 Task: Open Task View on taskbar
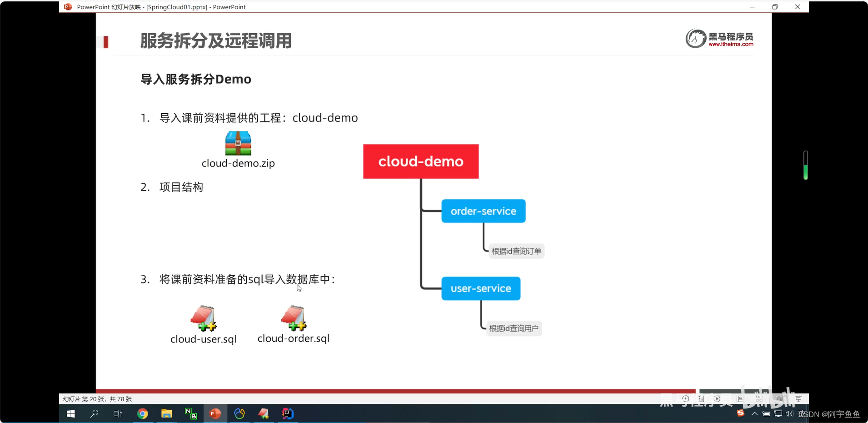tap(118, 413)
